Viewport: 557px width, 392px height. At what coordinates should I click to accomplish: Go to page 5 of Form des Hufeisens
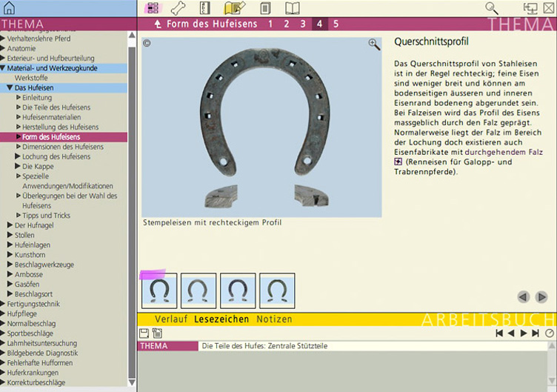click(336, 24)
